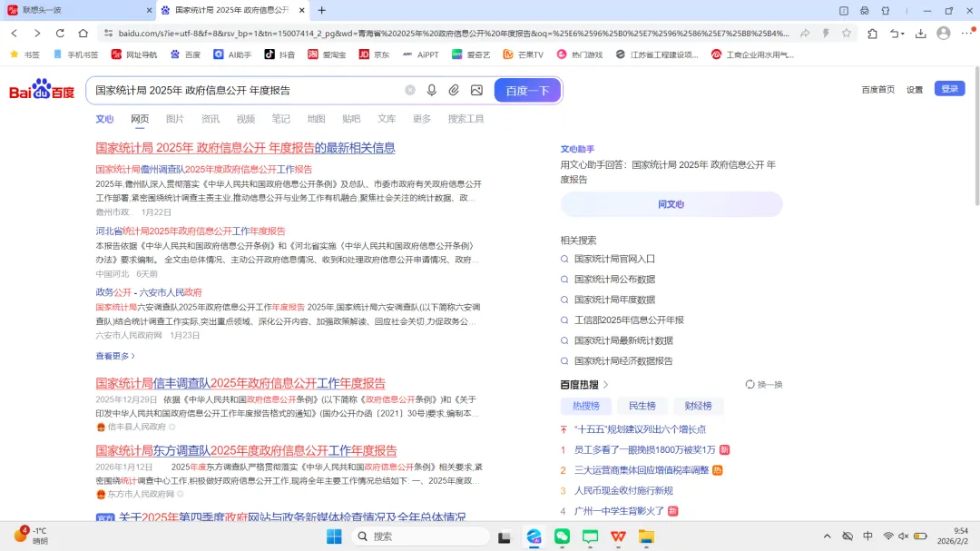Show hidden system tray icons
The height and width of the screenshot is (551, 980).
click(827, 536)
